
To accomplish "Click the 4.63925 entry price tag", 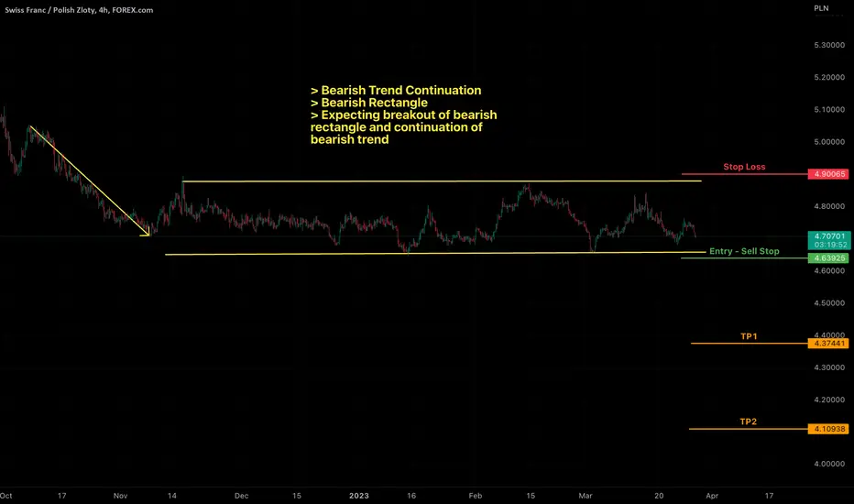I will click(827, 258).
